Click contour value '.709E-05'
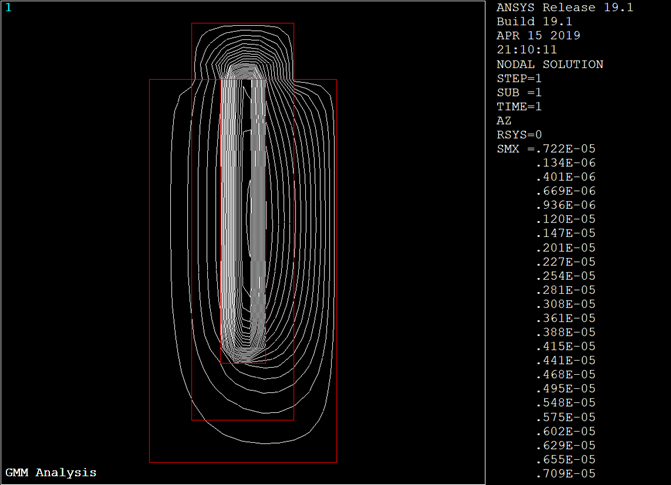 [x=566, y=474]
